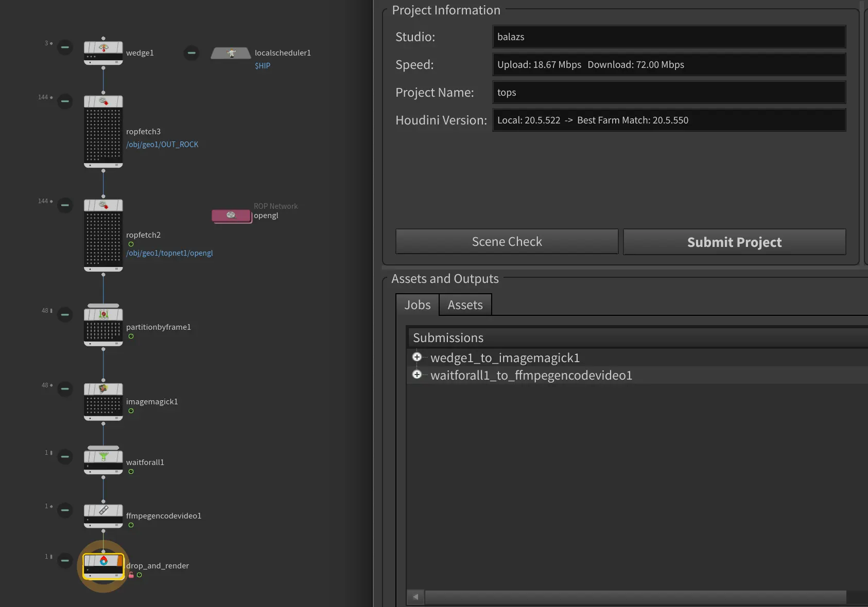This screenshot has width=868, height=607.
Task: Select the imagemagick1 node icon
Action: coord(103,389)
